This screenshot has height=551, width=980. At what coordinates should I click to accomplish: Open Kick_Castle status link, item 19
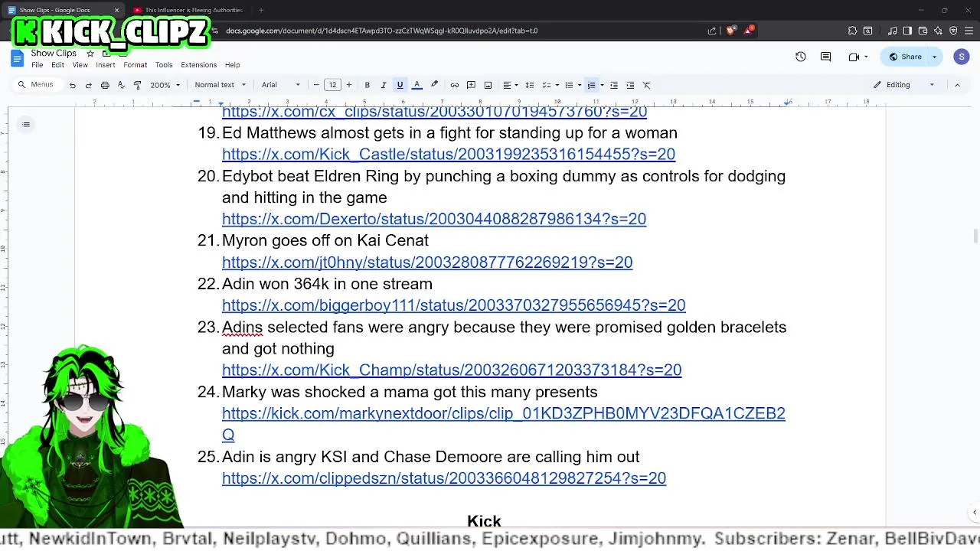449,155
